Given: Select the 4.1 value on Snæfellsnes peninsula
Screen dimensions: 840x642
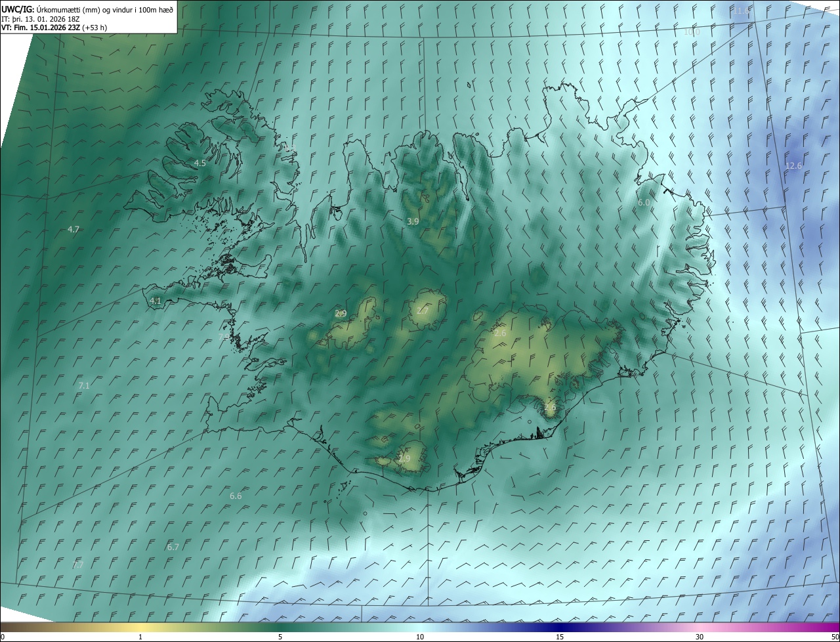Looking at the screenshot, I should coord(156,301).
